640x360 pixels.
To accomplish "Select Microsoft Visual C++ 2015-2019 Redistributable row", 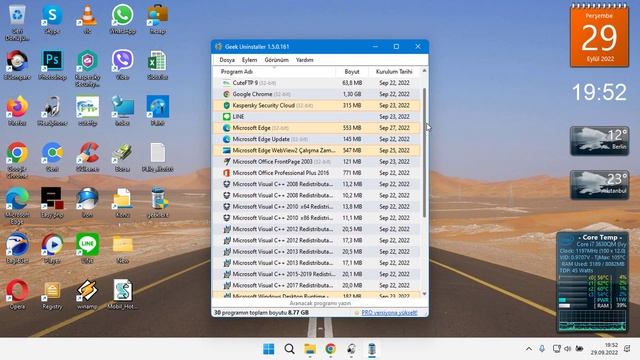I will pos(317,274).
